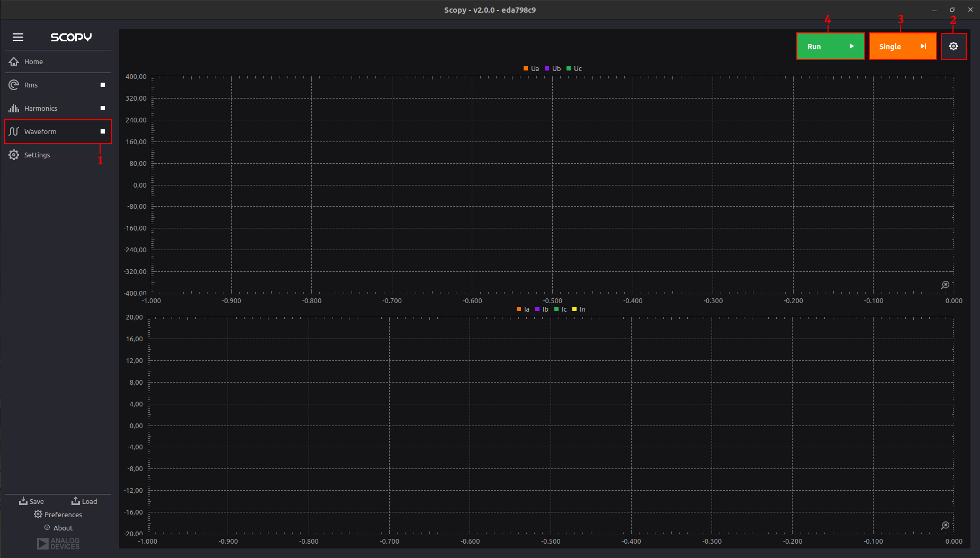Image resolution: width=980 pixels, height=558 pixels.
Task: Click the 400,00 voltage axis label
Action: pos(136,77)
